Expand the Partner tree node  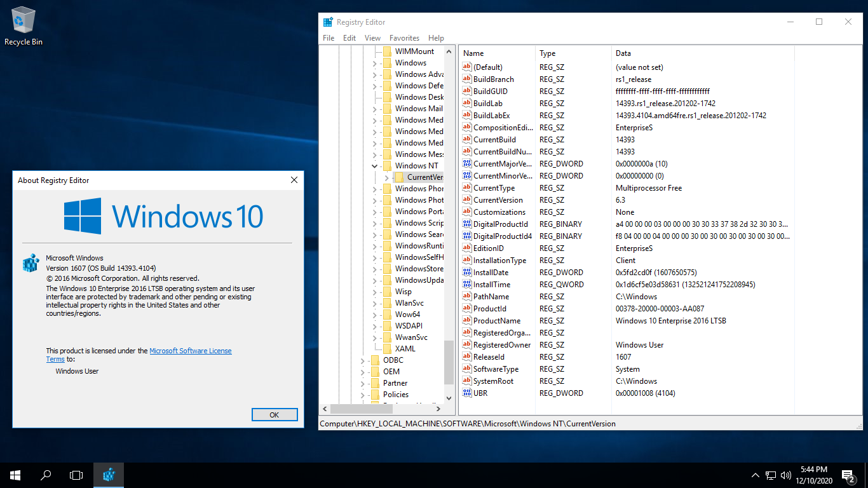point(362,383)
